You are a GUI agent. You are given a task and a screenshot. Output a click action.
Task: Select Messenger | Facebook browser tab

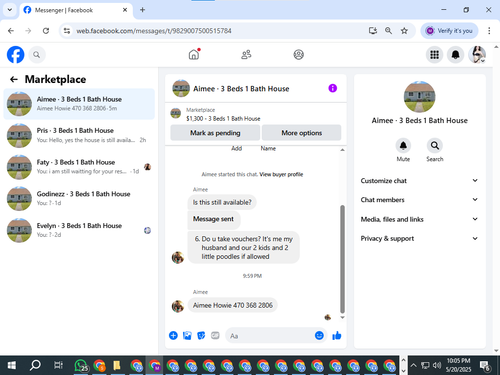(76, 10)
